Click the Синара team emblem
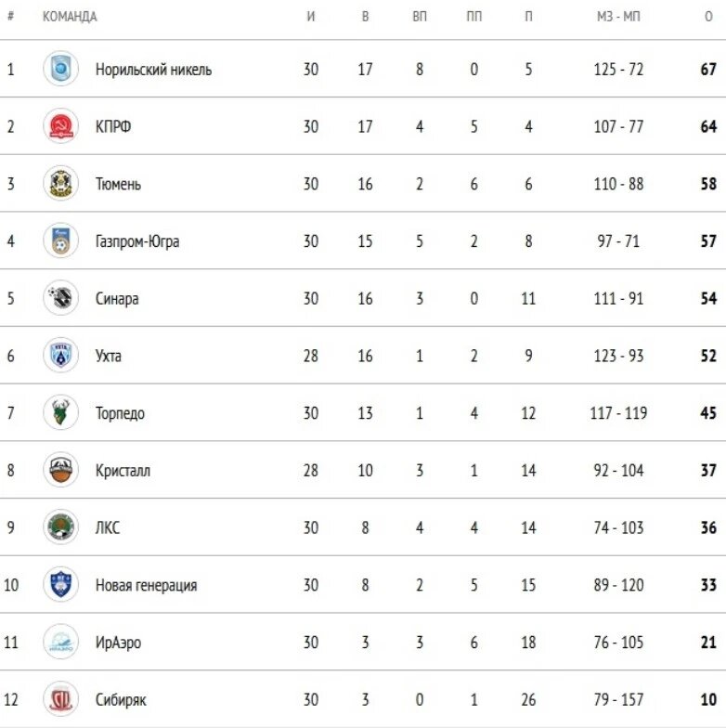726x728 pixels. (61, 297)
